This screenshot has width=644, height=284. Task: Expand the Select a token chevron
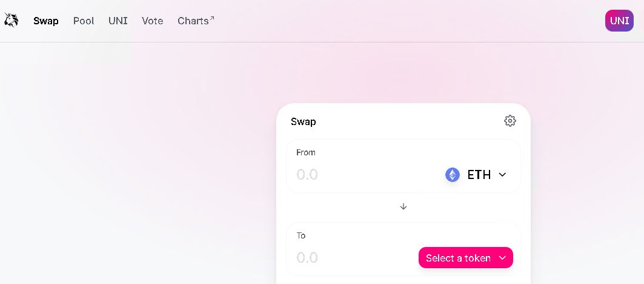[x=502, y=258]
